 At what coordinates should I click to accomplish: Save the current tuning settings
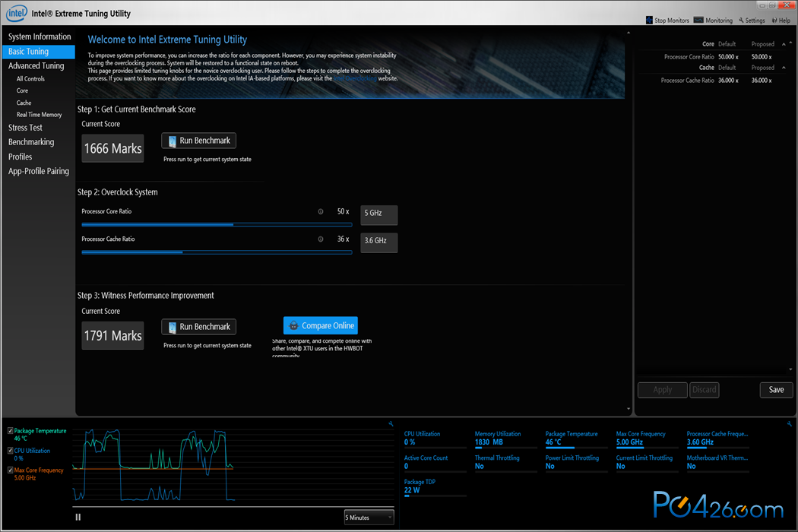[x=776, y=390]
